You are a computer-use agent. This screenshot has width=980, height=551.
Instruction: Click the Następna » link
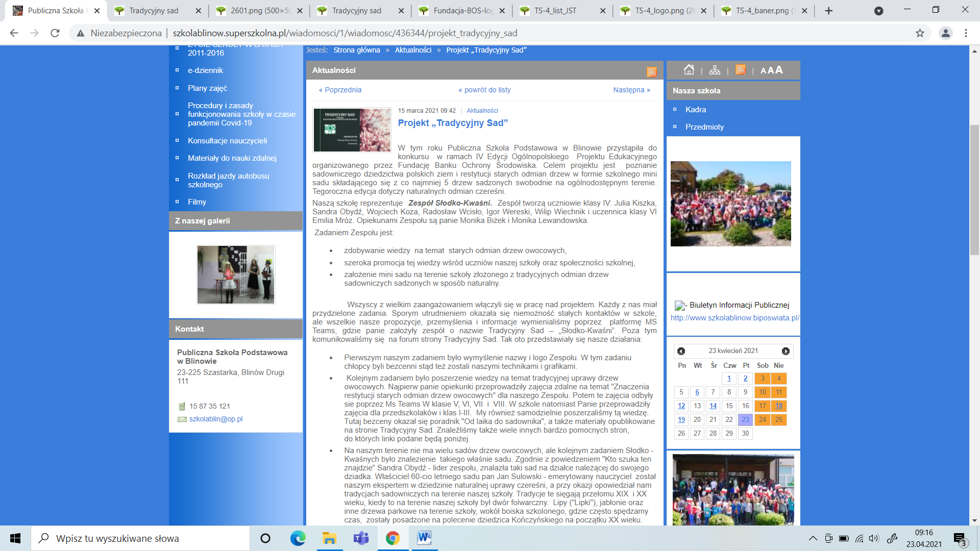pyautogui.click(x=631, y=90)
